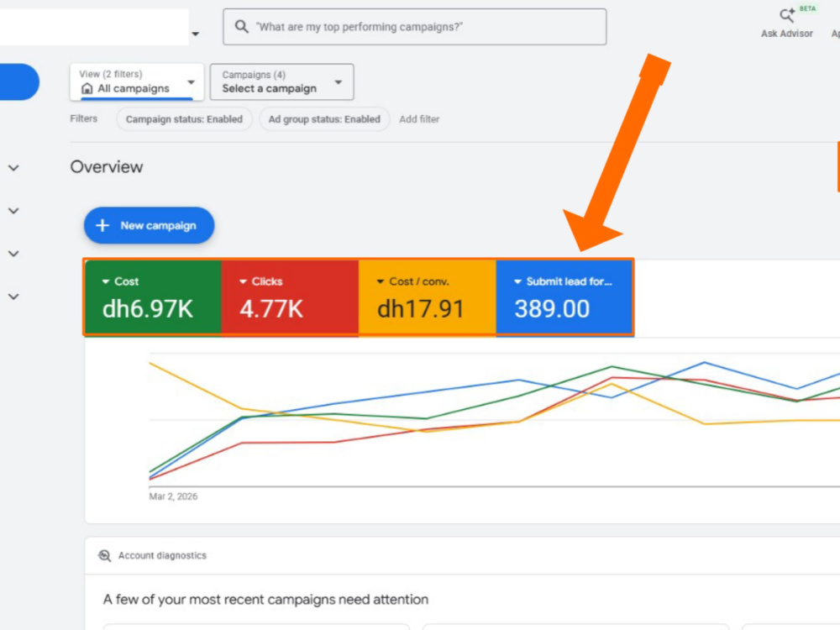Expand the fourth sidebar chevron section

click(14, 297)
